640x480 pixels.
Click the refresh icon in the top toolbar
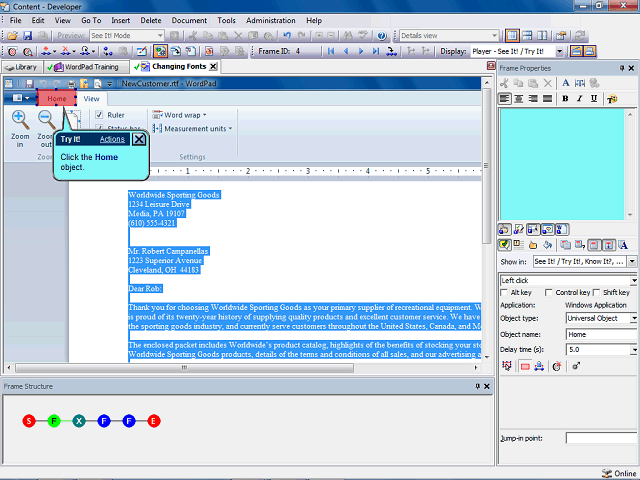[x=580, y=36]
